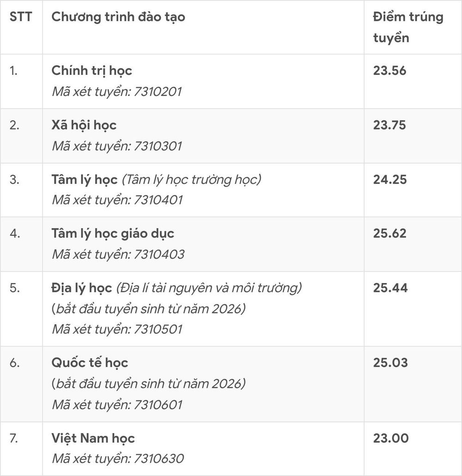The width and height of the screenshot is (462, 476).
Task: Click the STT column header
Action: coord(21,17)
